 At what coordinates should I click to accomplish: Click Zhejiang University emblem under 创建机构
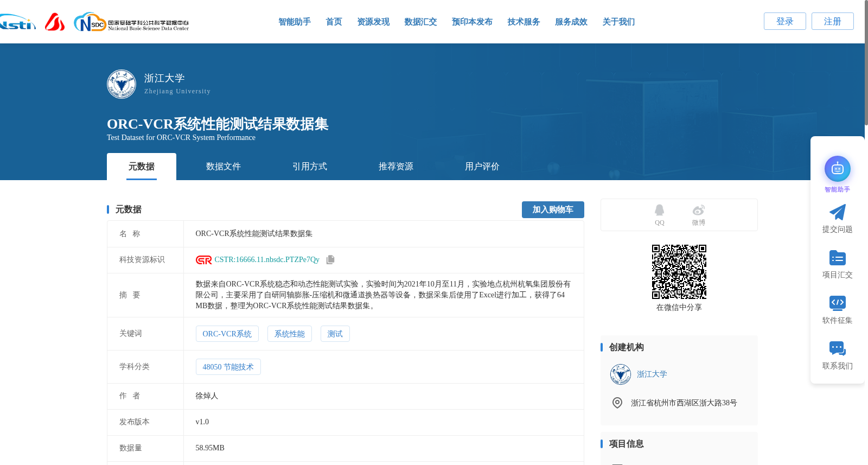click(621, 374)
